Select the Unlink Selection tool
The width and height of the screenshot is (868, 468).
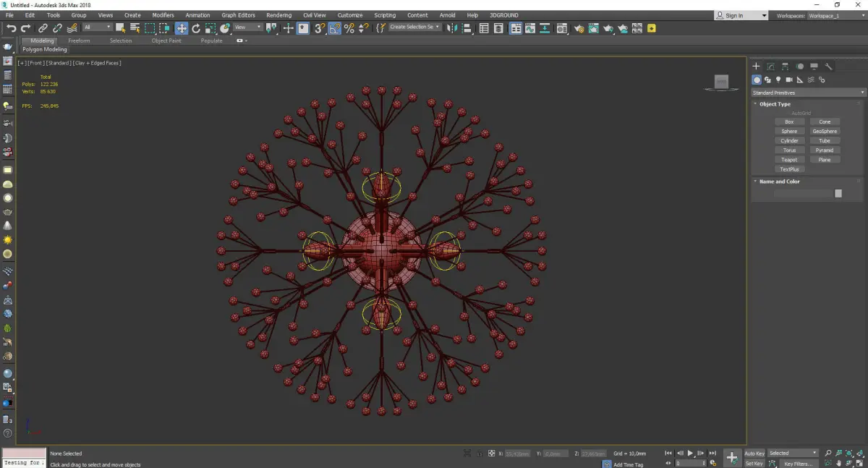tap(57, 28)
